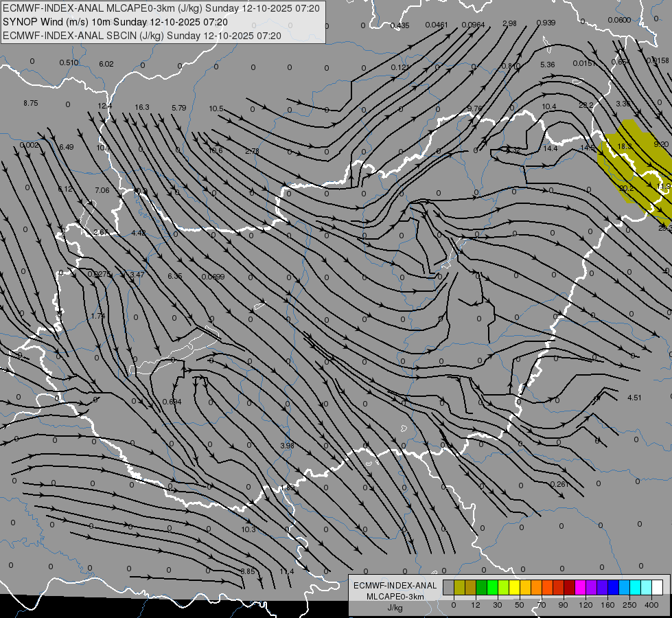Click the gray swatch in the legend
The height and width of the screenshot is (618, 672).
(448, 587)
